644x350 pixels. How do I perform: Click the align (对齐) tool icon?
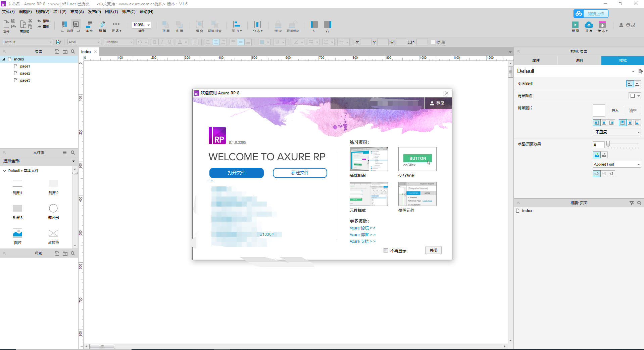(237, 24)
